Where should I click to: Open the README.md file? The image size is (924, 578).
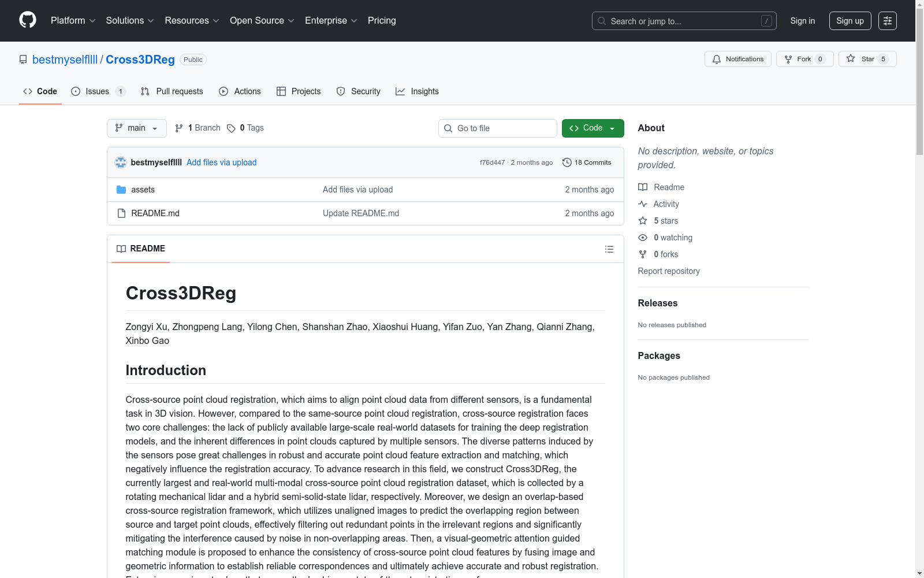(x=155, y=213)
